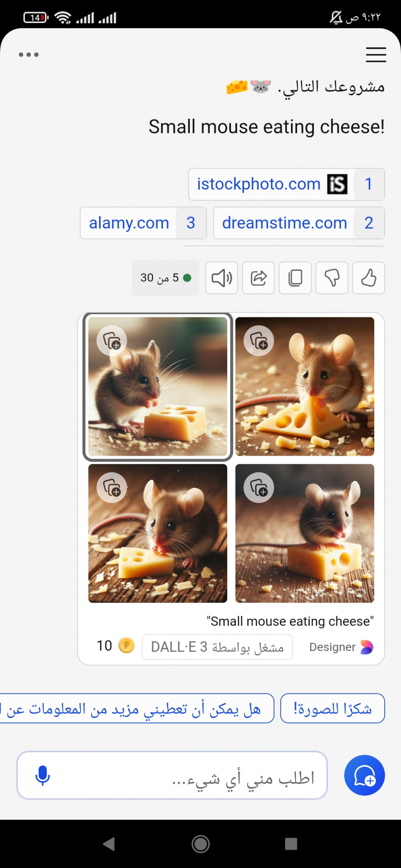Image resolution: width=401 pixels, height=868 pixels.
Task: Tap the thumbs up icon
Action: click(x=368, y=278)
